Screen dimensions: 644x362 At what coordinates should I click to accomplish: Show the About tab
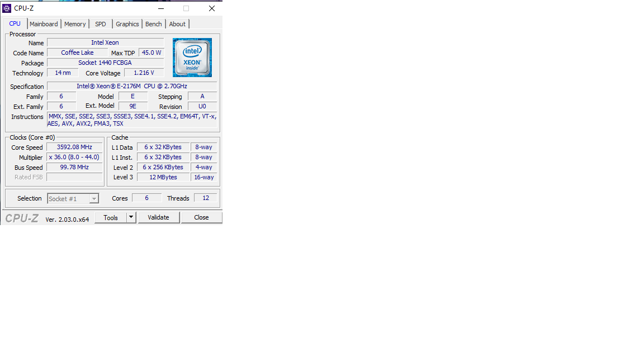(177, 24)
